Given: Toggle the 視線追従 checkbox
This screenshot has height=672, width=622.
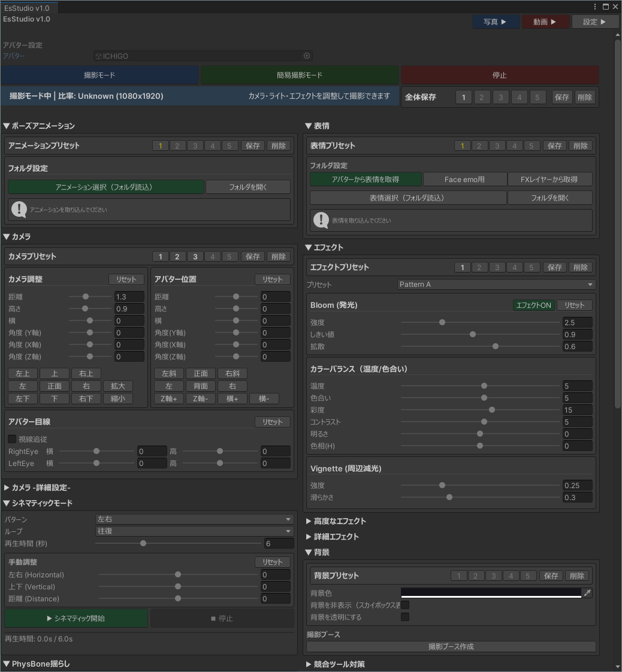Looking at the screenshot, I should coord(12,439).
